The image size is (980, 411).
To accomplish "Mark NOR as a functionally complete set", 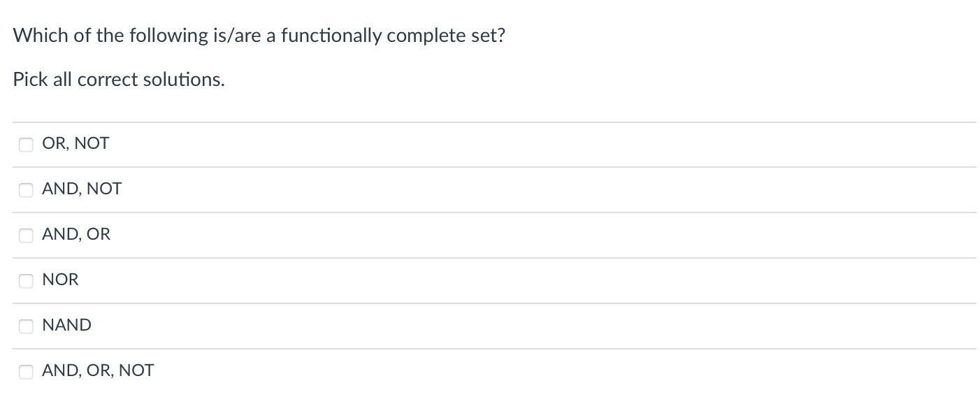I will pos(26,281).
